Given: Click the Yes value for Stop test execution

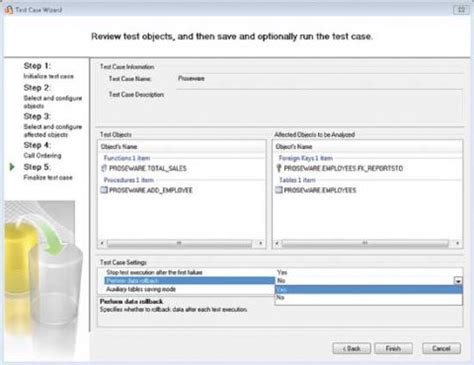Looking at the screenshot, I should pos(282,273).
